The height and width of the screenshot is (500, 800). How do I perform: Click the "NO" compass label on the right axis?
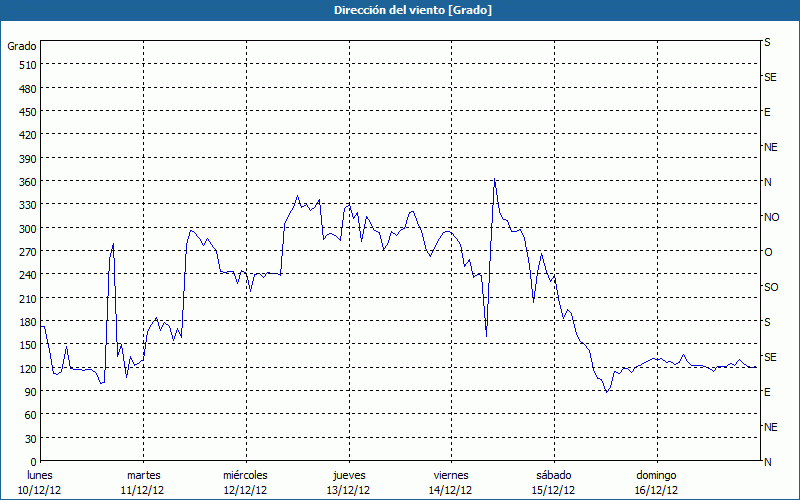[771, 217]
